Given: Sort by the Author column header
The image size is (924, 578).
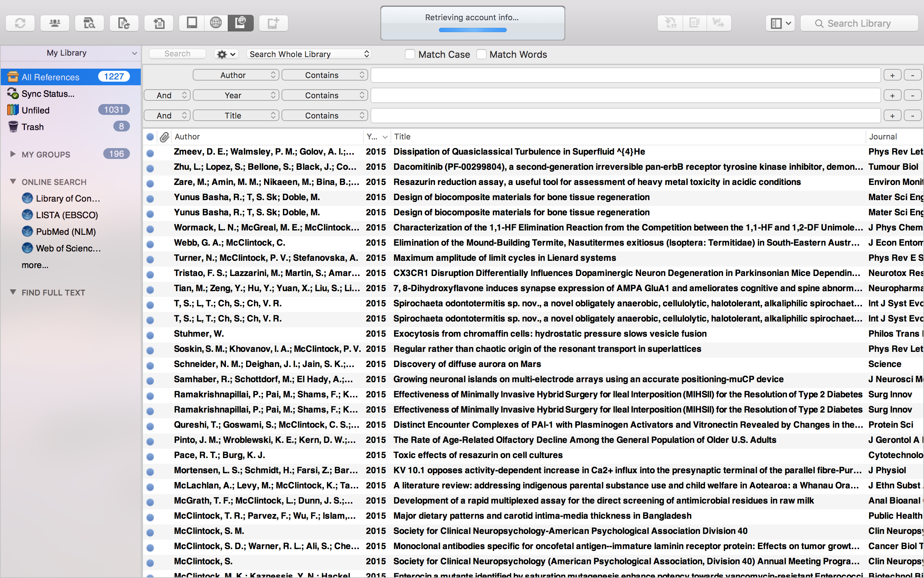Looking at the screenshot, I should [267, 137].
